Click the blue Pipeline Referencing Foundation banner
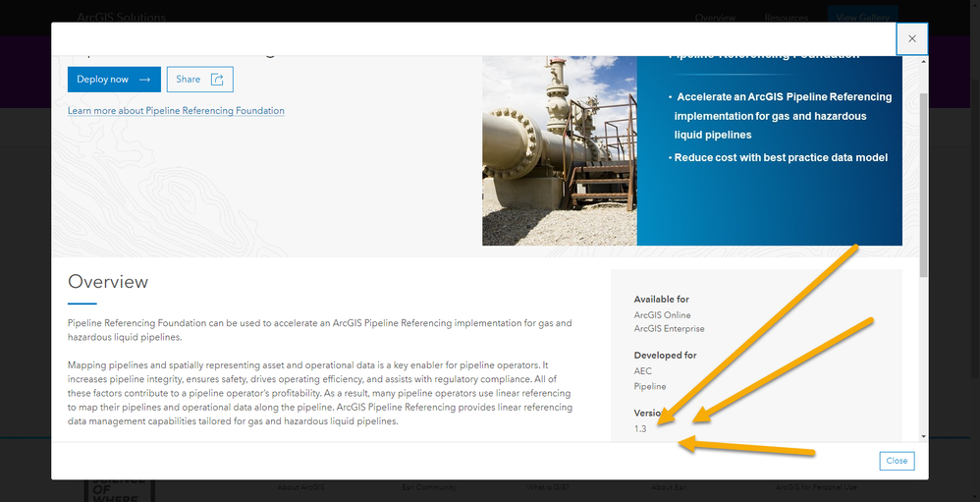 pyautogui.click(x=770, y=150)
